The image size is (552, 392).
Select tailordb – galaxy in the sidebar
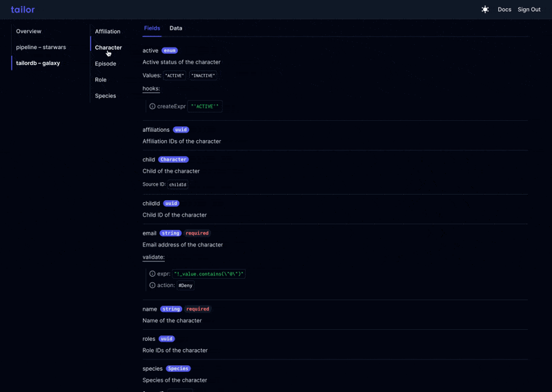(38, 63)
